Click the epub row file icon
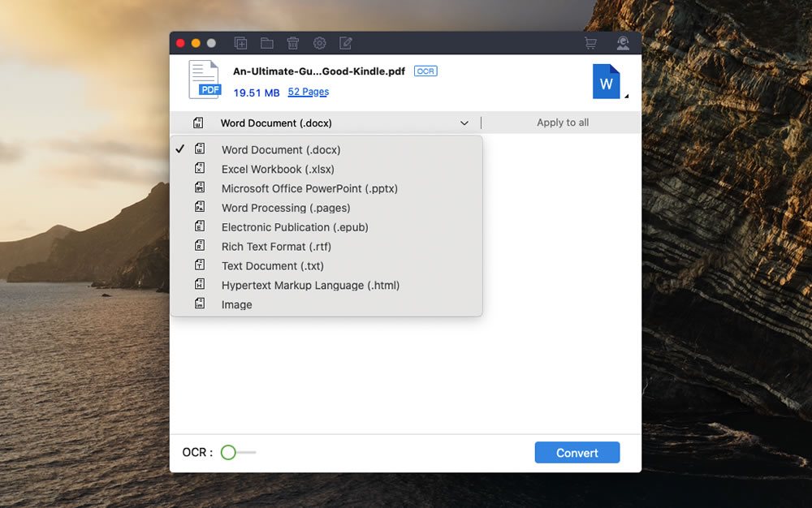This screenshot has width=812, height=508. (x=200, y=226)
